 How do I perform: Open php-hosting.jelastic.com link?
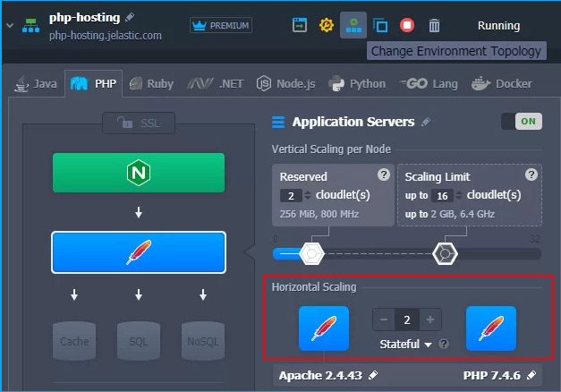point(106,36)
